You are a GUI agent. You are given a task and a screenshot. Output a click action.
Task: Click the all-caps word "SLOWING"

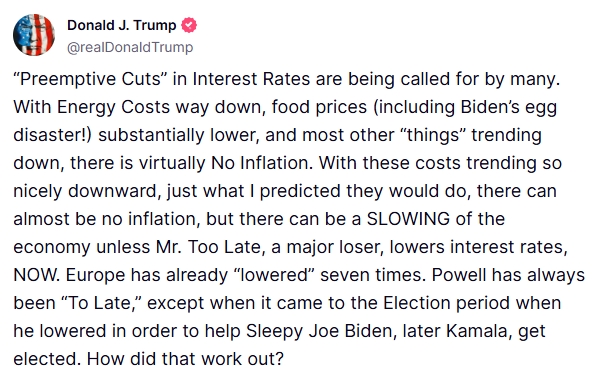[x=408, y=219]
